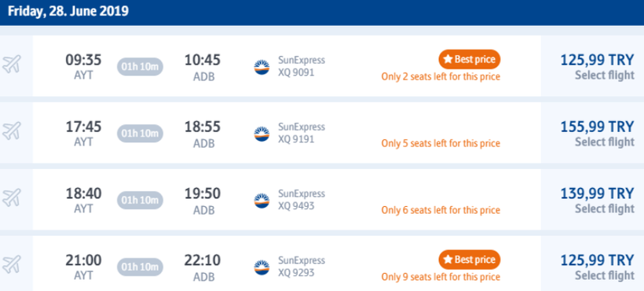Click the SunExpress logo on flight XQ 9191
This screenshot has width=644, height=291.
pyautogui.click(x=262, y=134)
